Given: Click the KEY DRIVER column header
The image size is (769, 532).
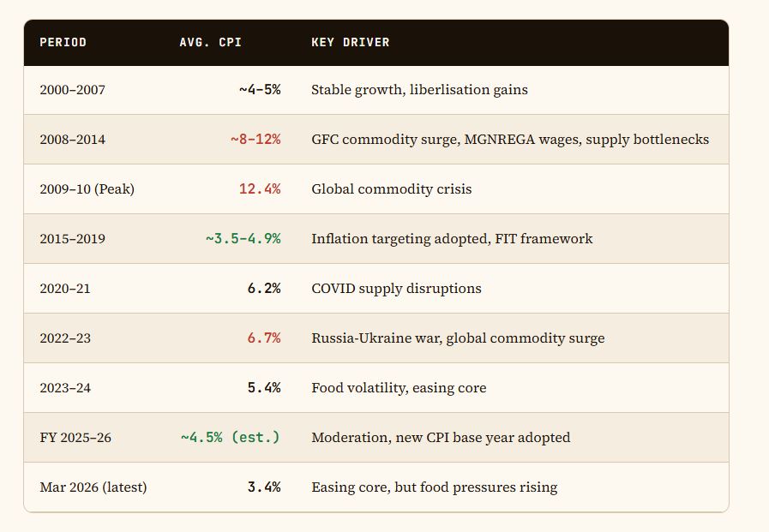Looking at the screenshot, I should tap(350, 42).
